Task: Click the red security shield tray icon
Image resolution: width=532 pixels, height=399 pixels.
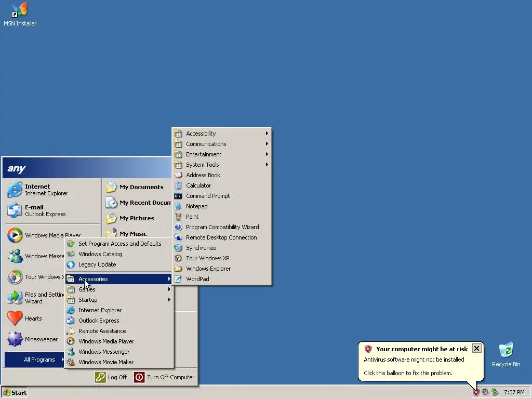Action: pos(476,393)
